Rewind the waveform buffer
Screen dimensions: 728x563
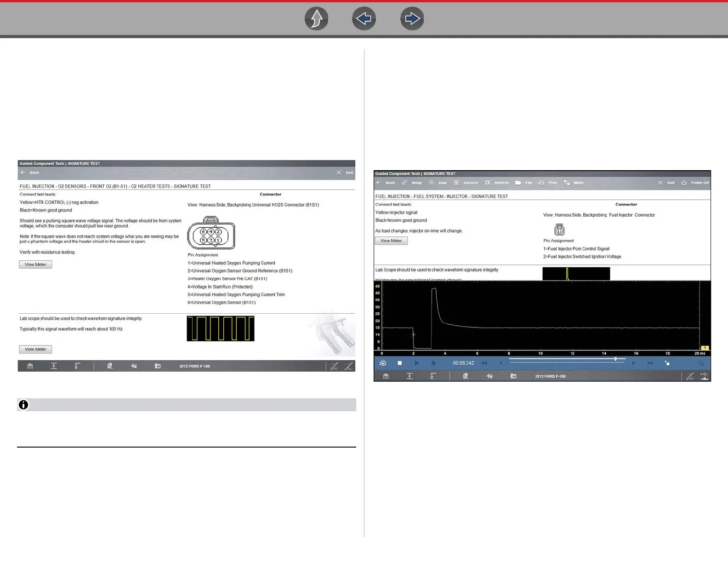(x=484, y=363)
